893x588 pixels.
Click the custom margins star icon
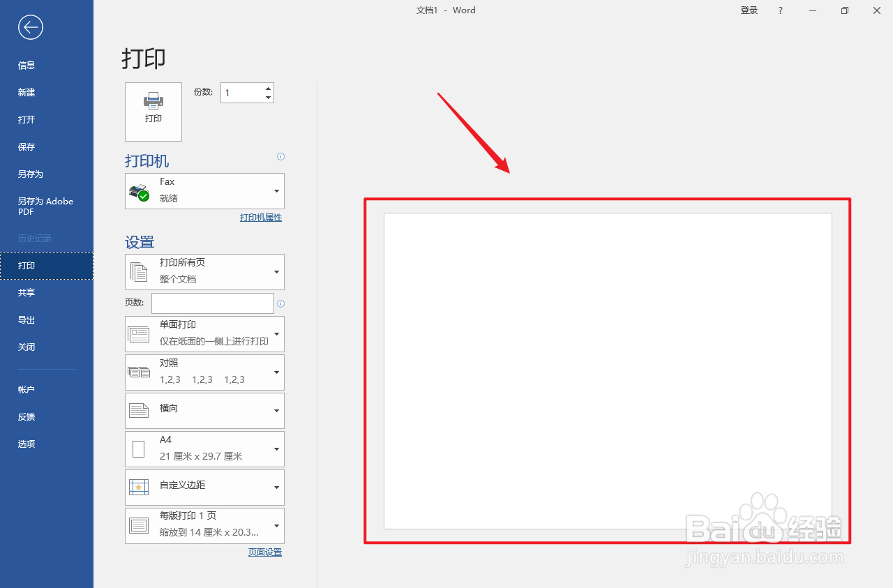(x=139, y=487)
